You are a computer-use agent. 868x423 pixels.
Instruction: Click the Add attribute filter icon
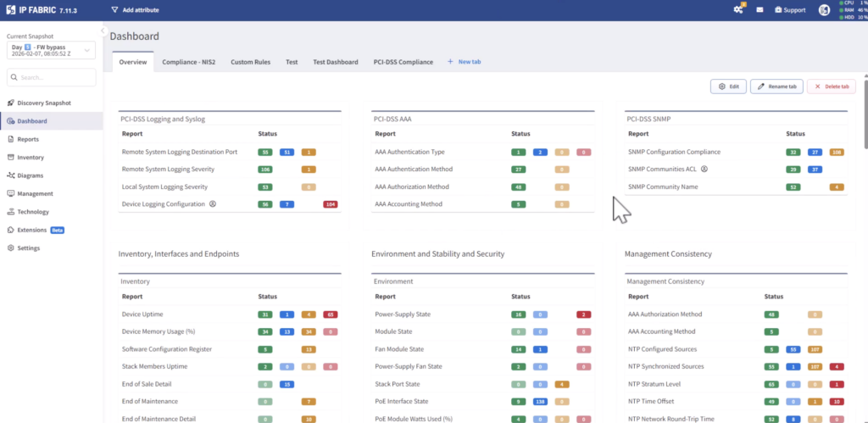point(114,10)
